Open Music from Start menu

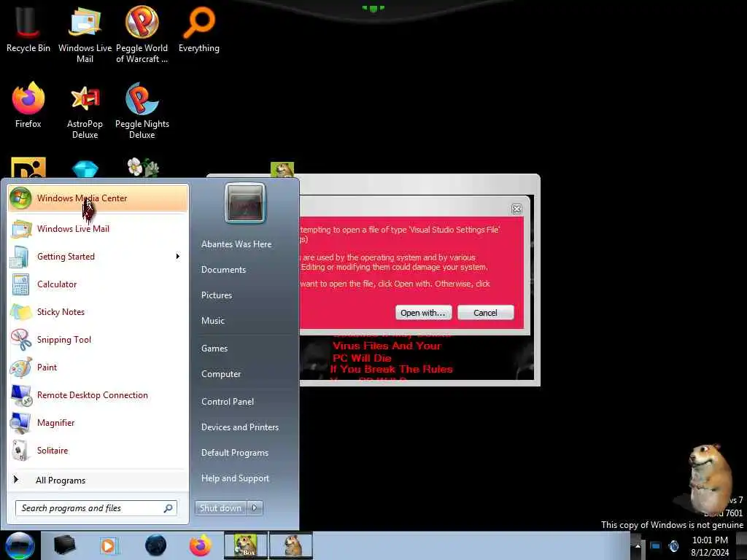pyautogui.click(x=213, y=321)
